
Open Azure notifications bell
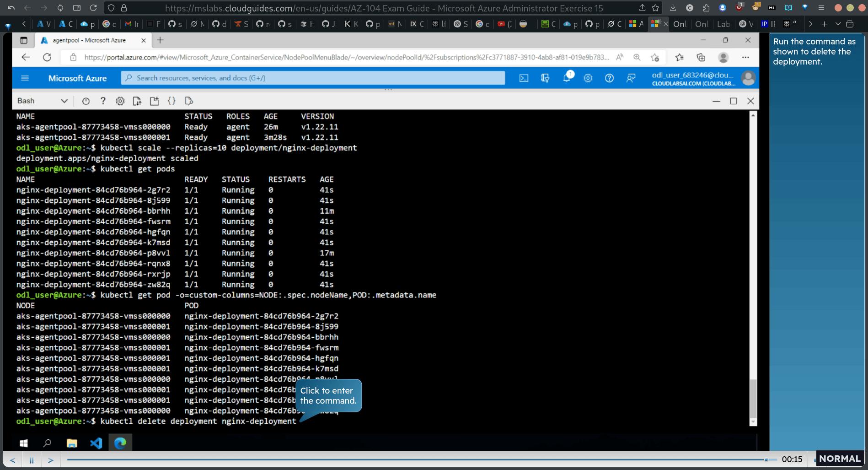567,78
